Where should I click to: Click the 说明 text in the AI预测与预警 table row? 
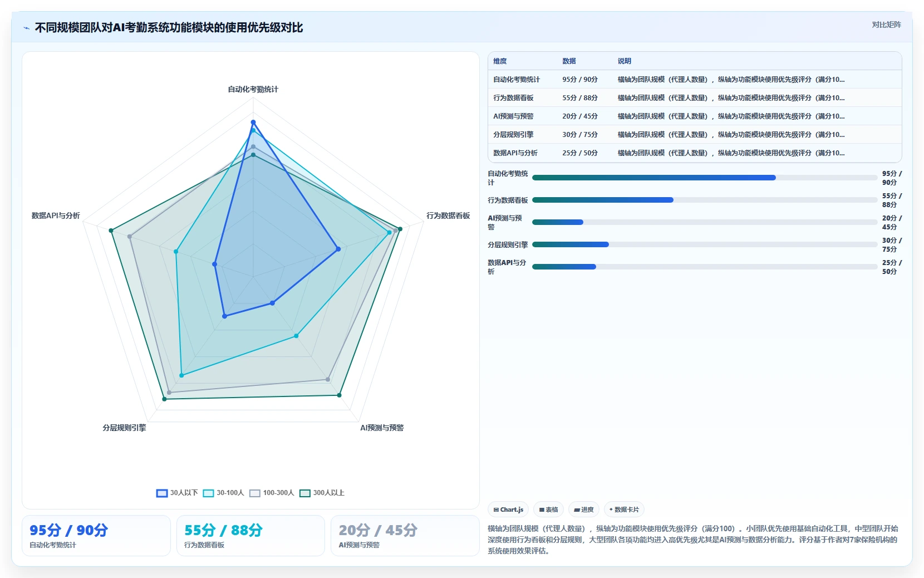[x=731, y=116]
